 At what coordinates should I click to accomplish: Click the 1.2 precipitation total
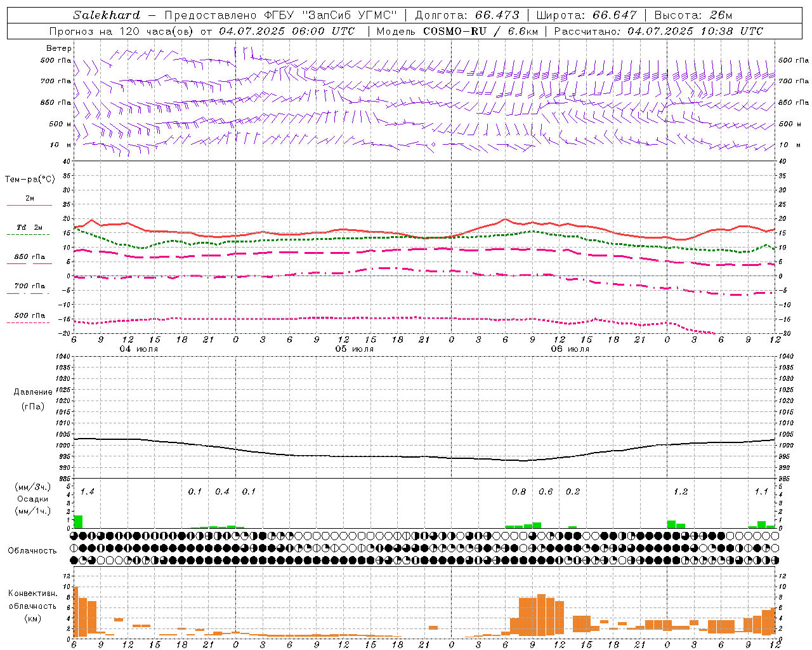click(x=681, y=492)
